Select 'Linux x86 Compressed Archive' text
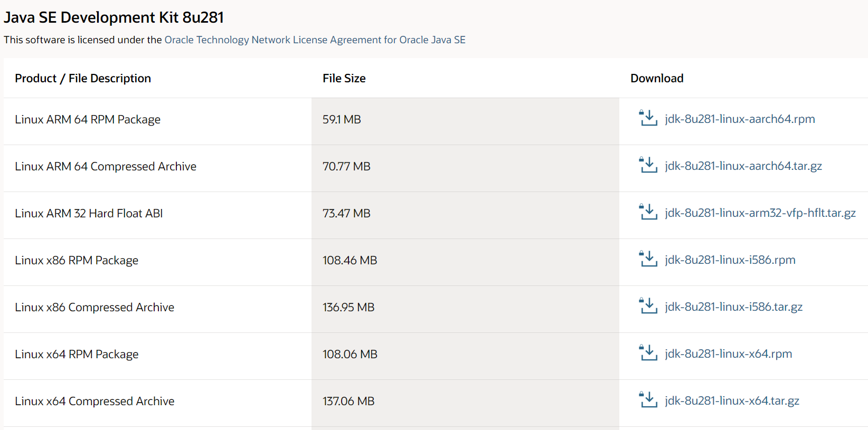868x430 pixels. [95, 308]
